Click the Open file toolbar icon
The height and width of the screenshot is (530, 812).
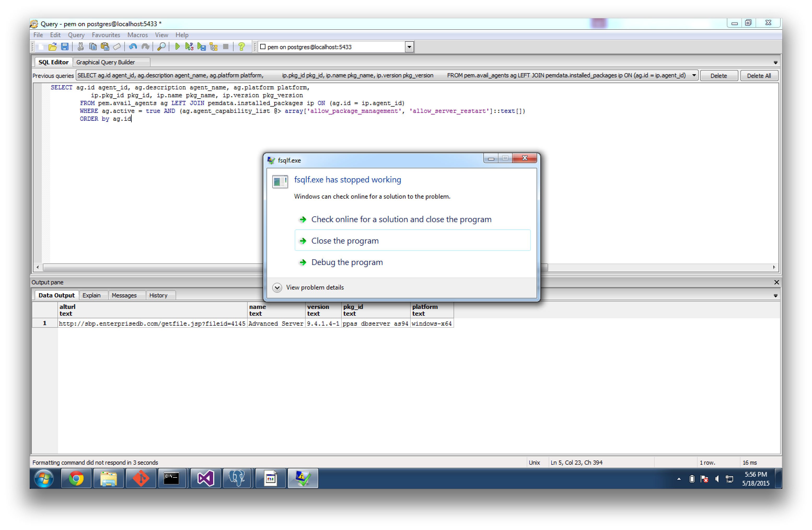52,47
